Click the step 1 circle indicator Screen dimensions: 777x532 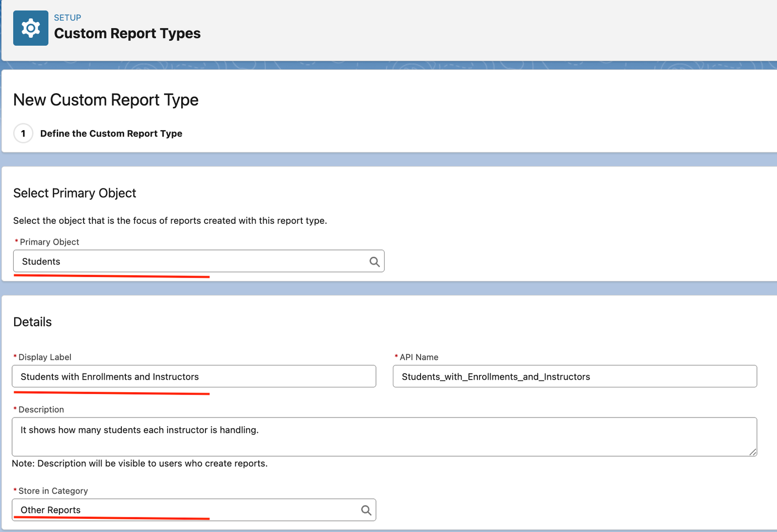23,133
